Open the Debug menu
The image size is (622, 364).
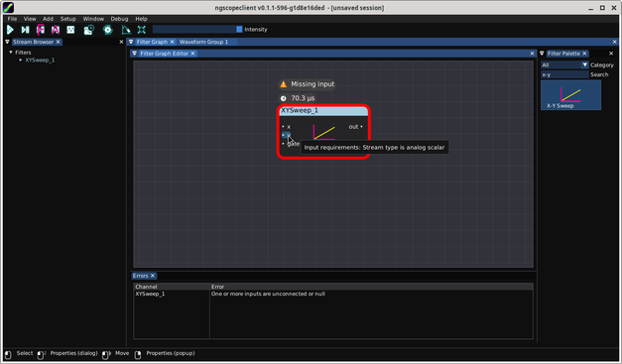pyautogui.click(x=119, y=19)
